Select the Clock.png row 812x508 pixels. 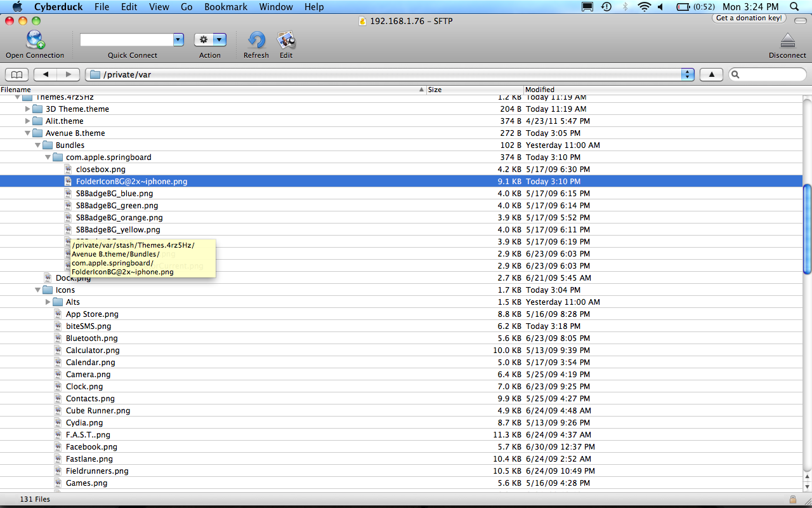coord(401,386)
